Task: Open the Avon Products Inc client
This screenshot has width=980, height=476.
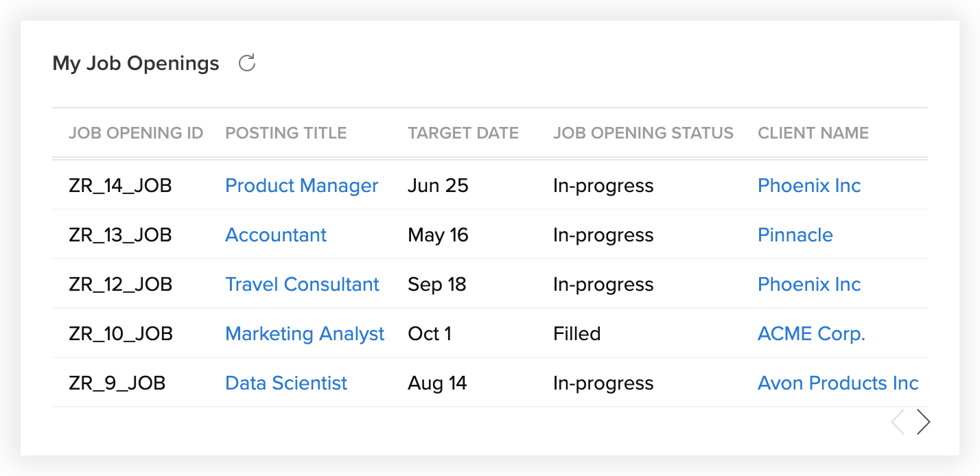Action: 838,383
